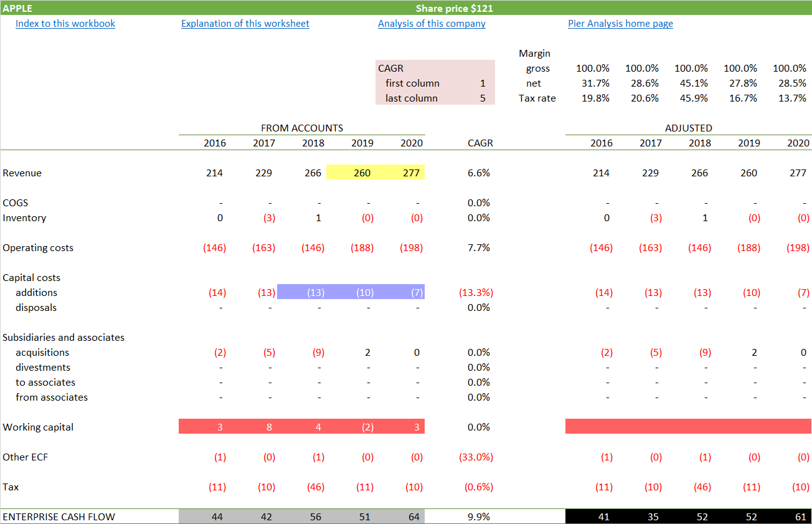
Task: Select the divestments row label
Action: [43, 368]
